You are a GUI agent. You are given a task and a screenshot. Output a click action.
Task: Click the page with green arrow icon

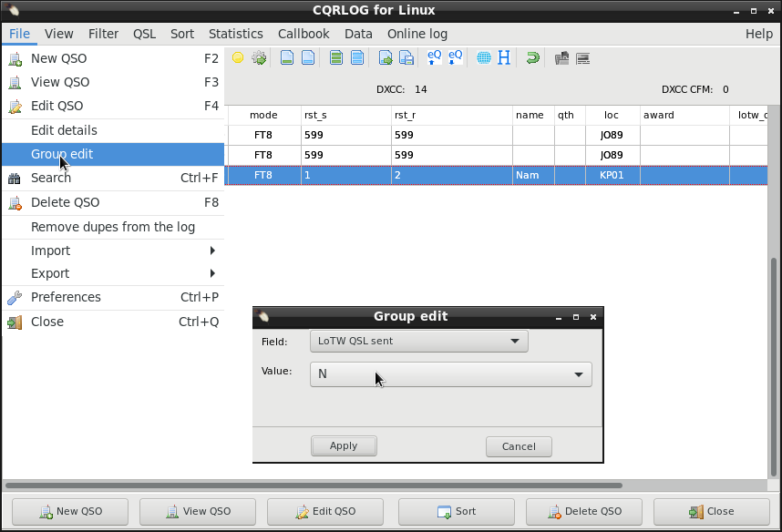(386, 57)
